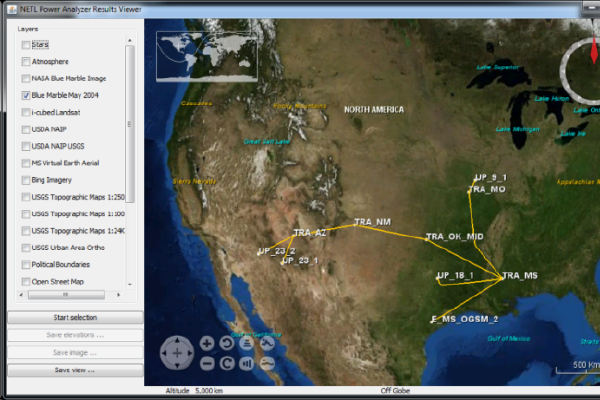
Task: Decrease vertical exaggeration with flat terrain icon
Action: pos(267,362)
